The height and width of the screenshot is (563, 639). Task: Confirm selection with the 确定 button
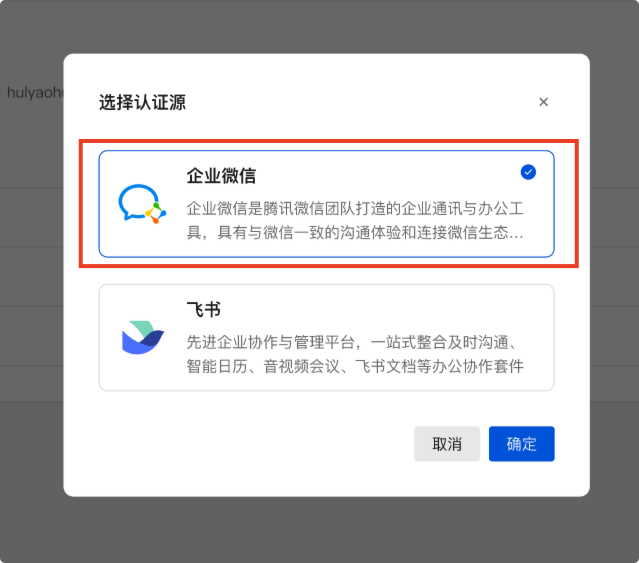(x=522, y=444)
